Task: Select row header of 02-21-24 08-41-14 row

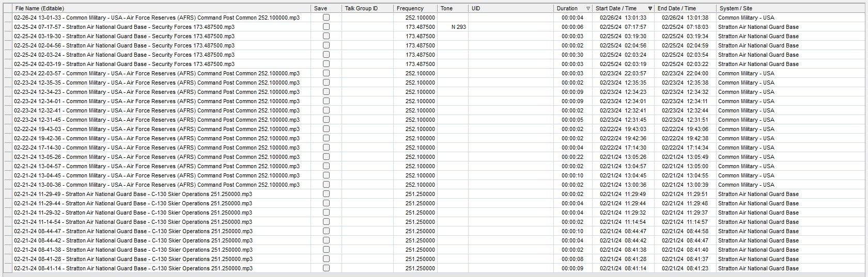Action: point(7,268)
